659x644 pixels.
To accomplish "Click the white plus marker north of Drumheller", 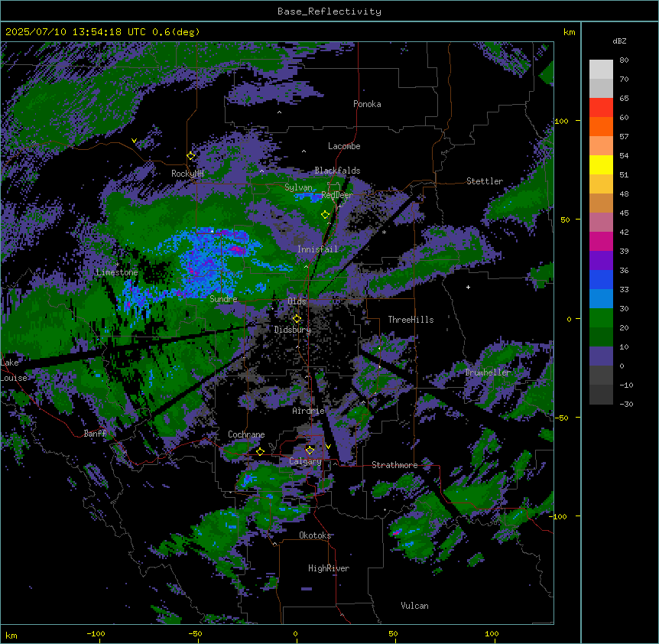I will (468, 287).
